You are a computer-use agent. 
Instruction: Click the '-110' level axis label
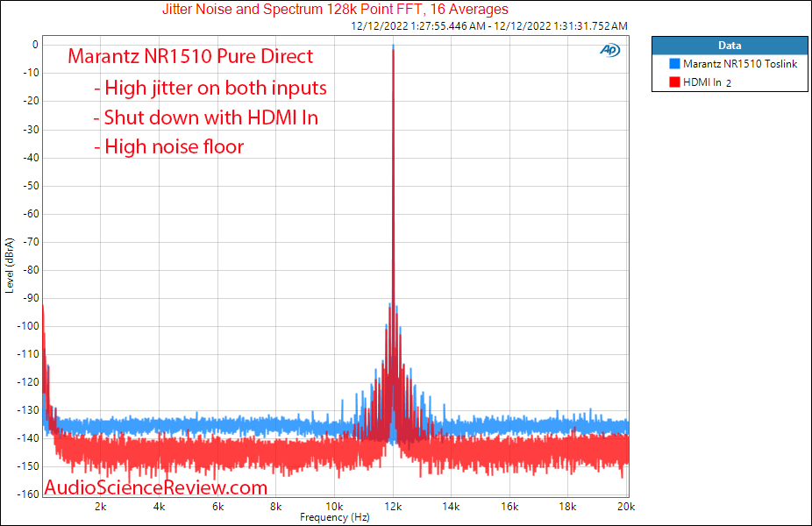click(28, 353)
